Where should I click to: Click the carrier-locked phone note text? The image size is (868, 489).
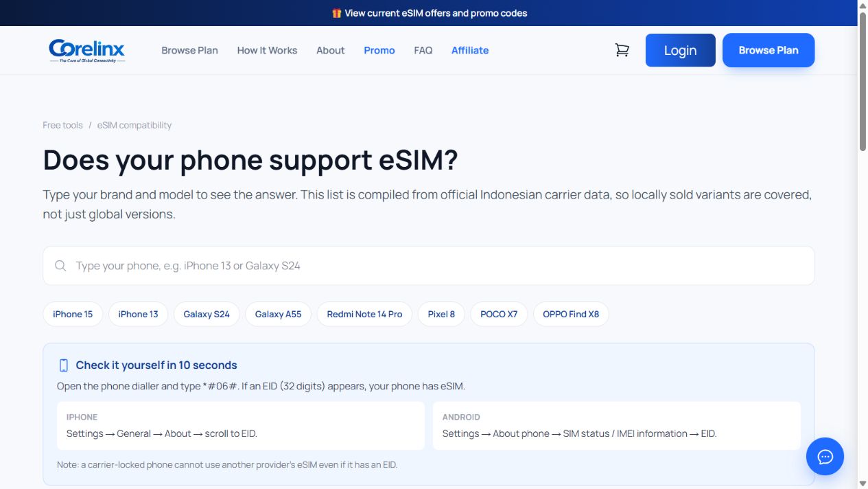[x=227, y=464]
